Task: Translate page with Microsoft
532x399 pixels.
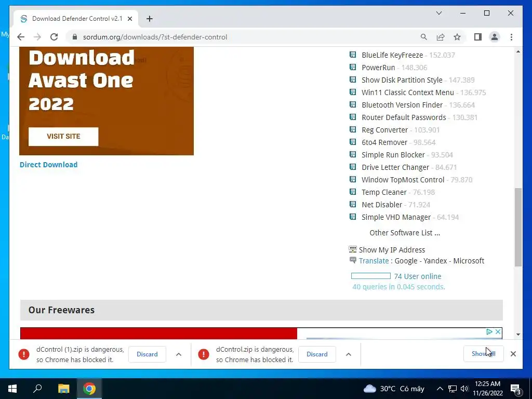Action: [469, 261]
